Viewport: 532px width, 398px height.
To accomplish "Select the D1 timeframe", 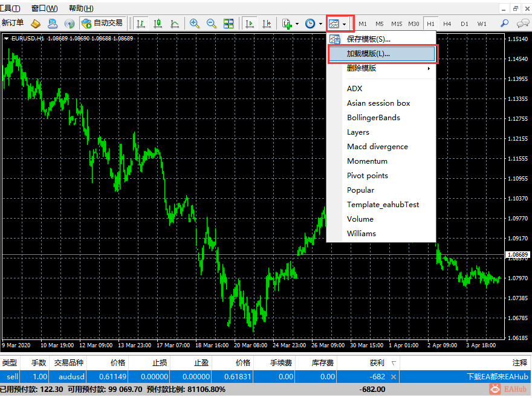I will point(464,24).
